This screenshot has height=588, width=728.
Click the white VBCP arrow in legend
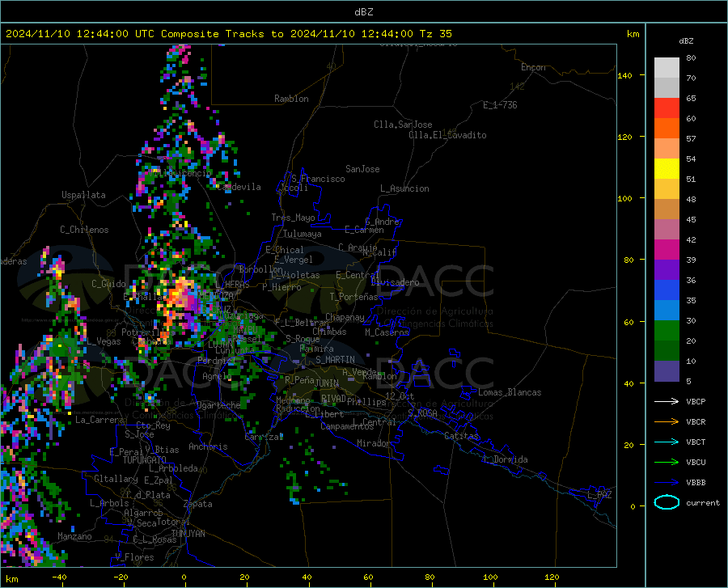[667, 401]
